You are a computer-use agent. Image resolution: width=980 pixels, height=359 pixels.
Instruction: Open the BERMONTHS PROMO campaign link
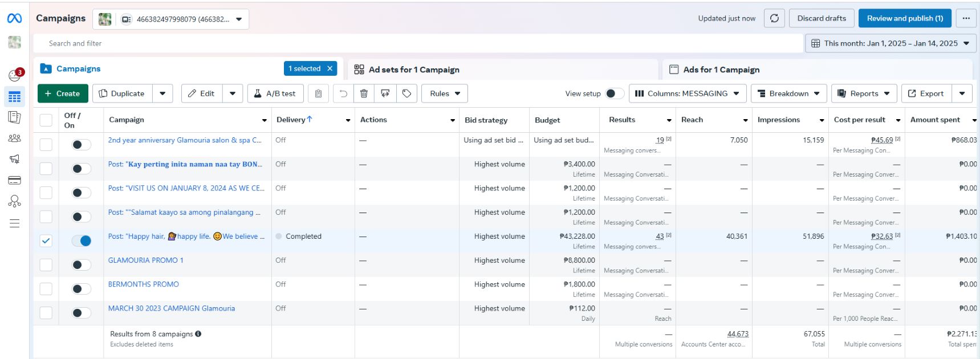tap(144, 284)
